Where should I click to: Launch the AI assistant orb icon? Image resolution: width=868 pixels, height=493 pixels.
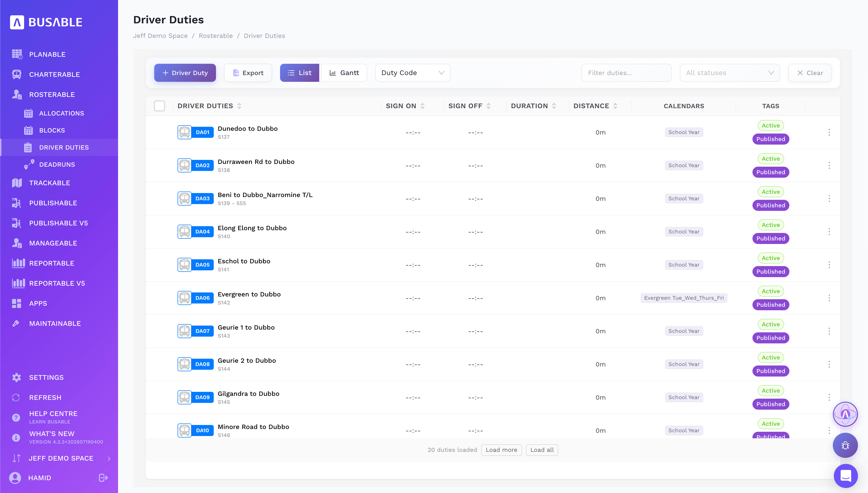click(x=845, y=414)
